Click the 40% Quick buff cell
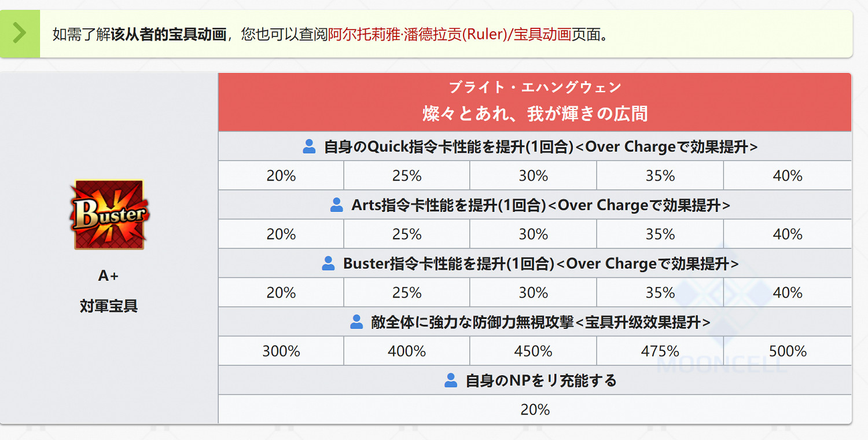868x440 pixels. point(787,175)
